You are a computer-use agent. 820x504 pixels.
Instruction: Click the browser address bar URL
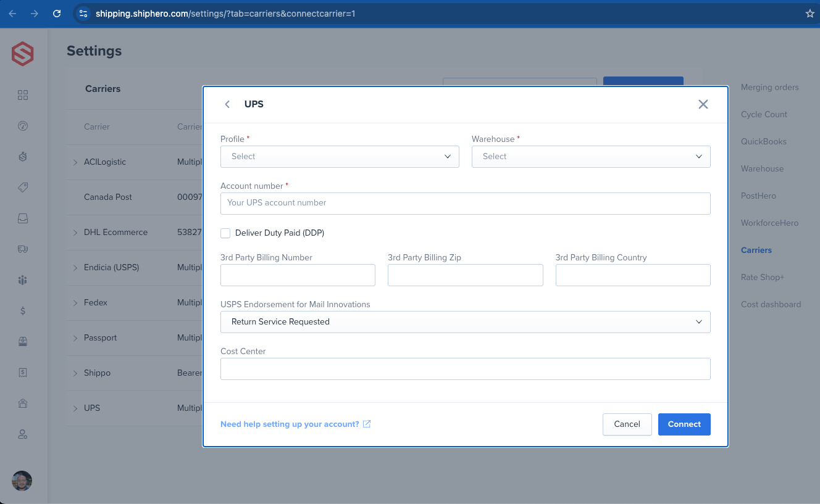[x=225, y=14]
